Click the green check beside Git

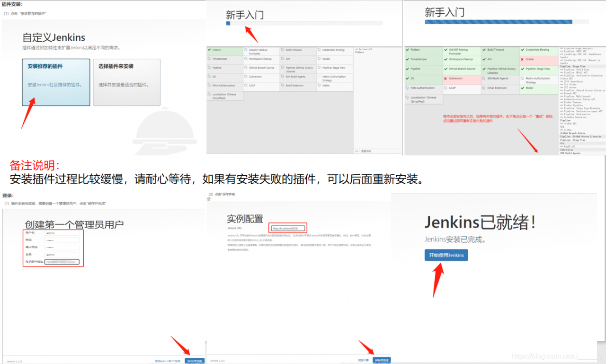[408, 79]
